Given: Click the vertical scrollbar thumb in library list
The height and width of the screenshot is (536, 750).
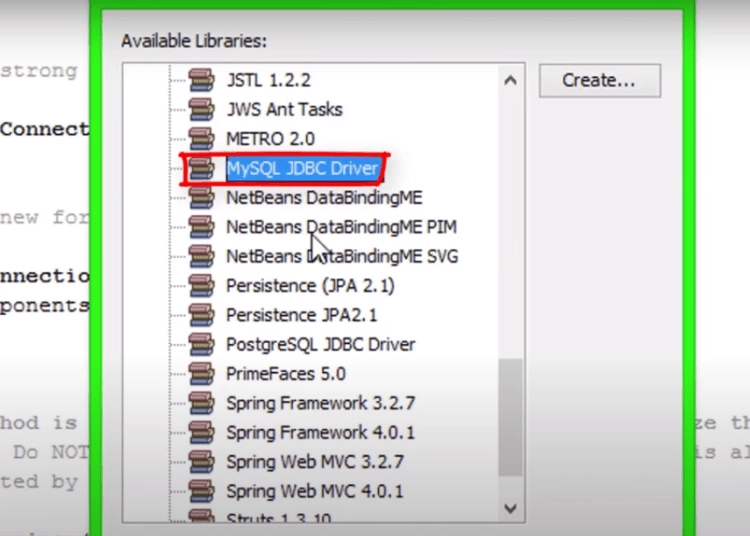Looking at the screenshot, I should coord(510,418).
